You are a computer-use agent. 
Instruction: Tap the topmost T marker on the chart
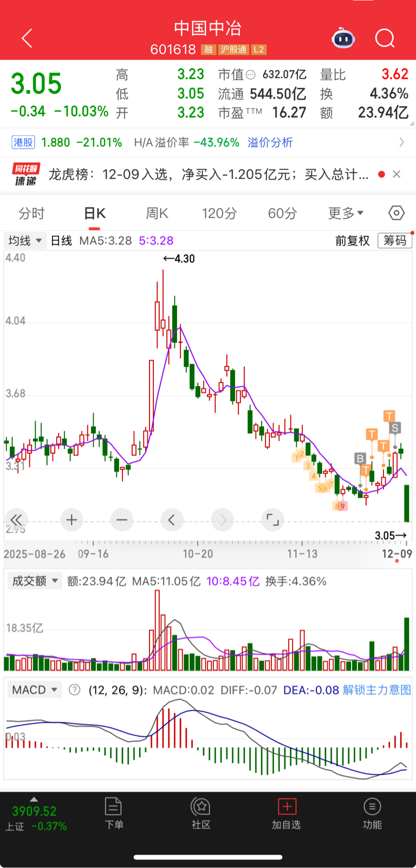point(389,416)
